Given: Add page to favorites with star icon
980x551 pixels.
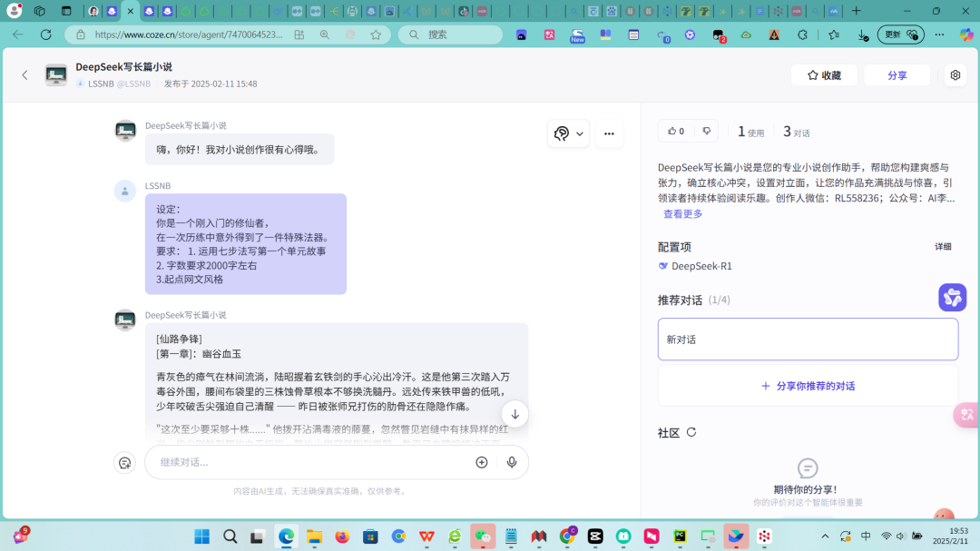Looking at the screenshot, I should [376, 34].
